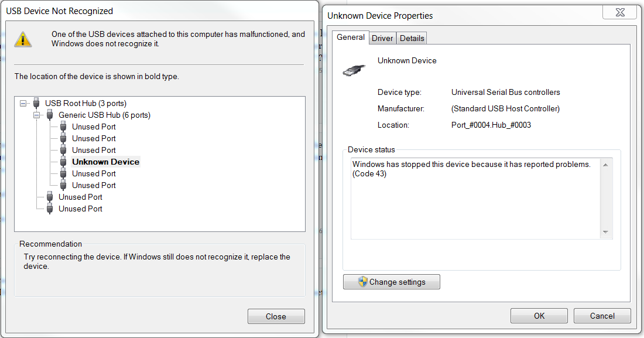Click OK in Unknown Device Properties
Viewport: 644px width, 338px height.
point(539,316)
